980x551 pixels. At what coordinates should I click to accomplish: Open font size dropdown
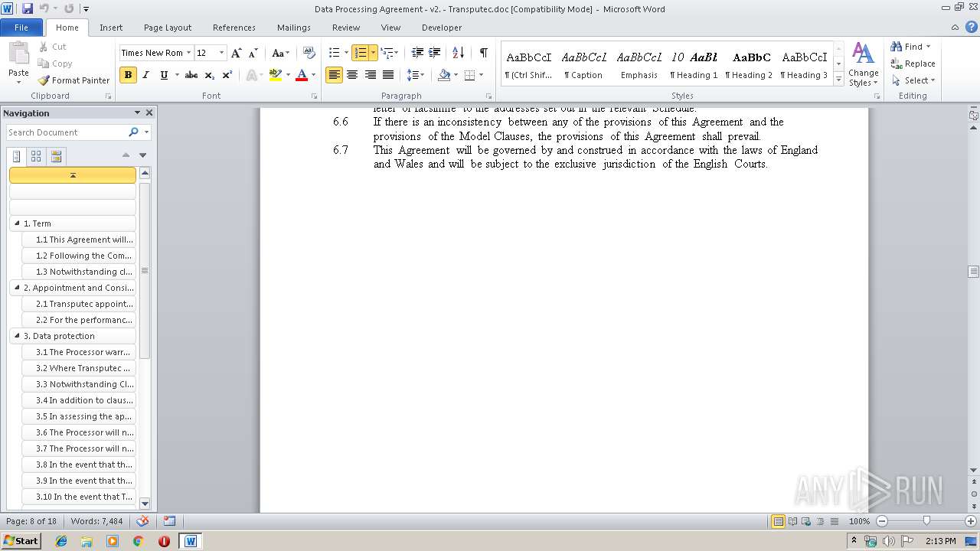tap(222, 53)
